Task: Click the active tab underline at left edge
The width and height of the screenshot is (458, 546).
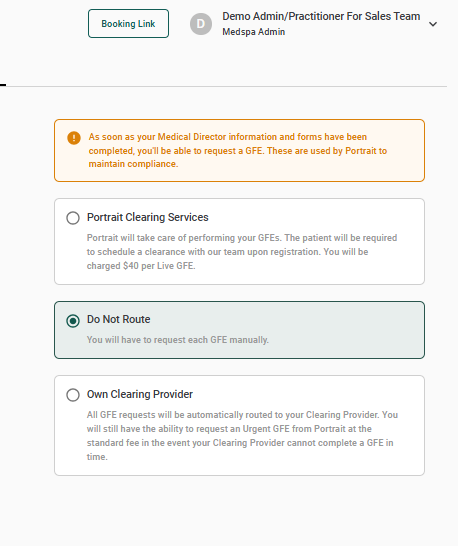Action: pyautogui.click(x=3, y=85)
